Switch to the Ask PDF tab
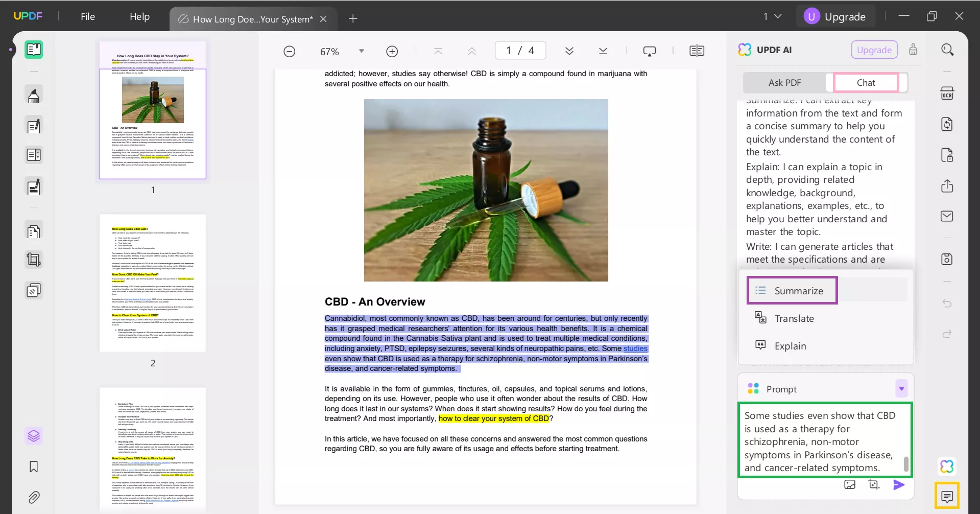The image size is (980, 514). coord(785,82)
